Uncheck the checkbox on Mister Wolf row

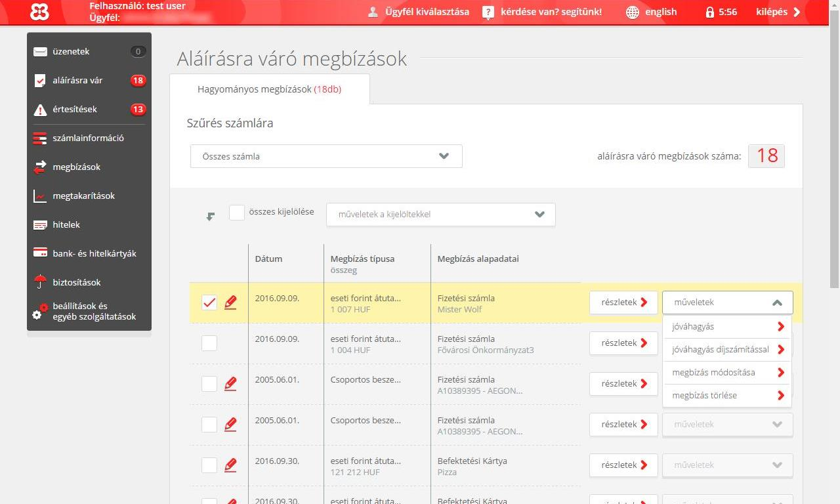209,302
